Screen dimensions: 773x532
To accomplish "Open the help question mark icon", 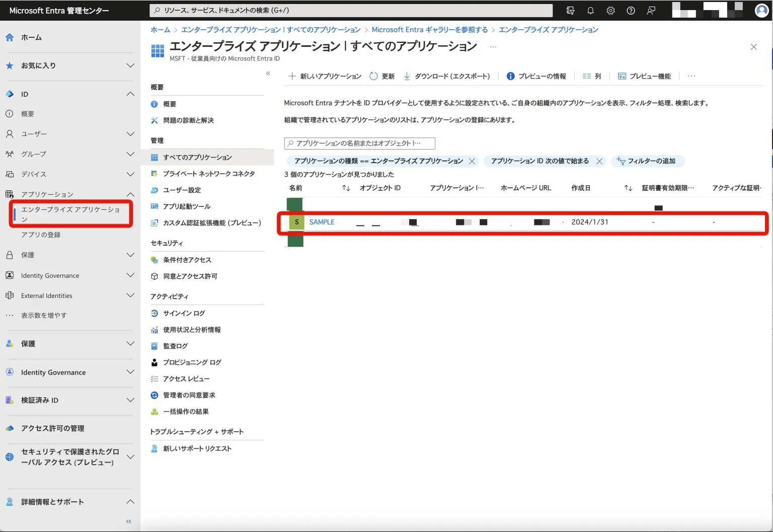I will pyautogui.click(x=631, y=11).
